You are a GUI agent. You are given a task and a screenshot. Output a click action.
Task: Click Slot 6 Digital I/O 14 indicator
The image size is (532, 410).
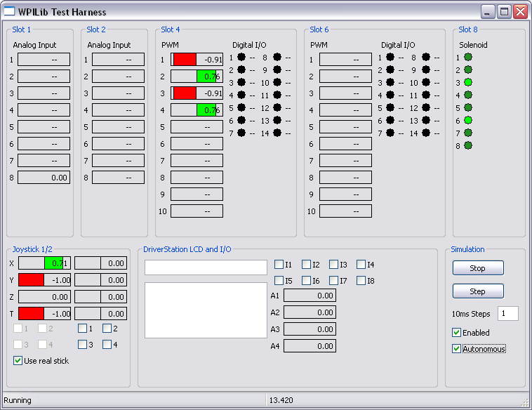(426, 133)
